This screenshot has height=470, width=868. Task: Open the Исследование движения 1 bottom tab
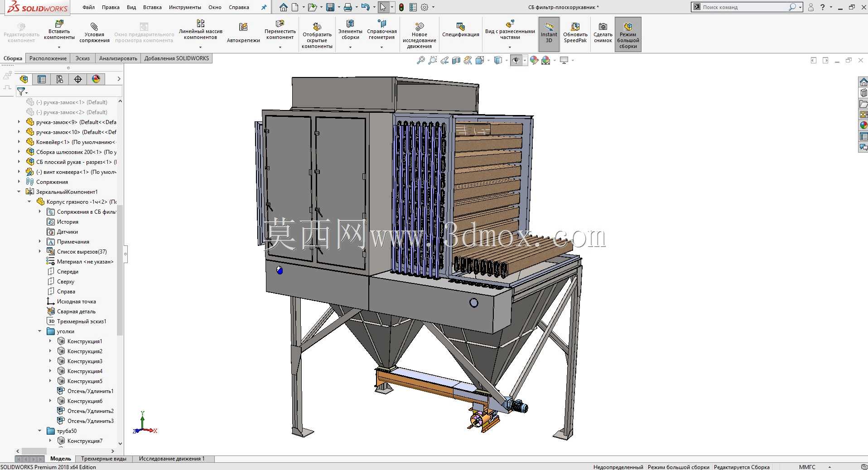[x=172, y=459]
